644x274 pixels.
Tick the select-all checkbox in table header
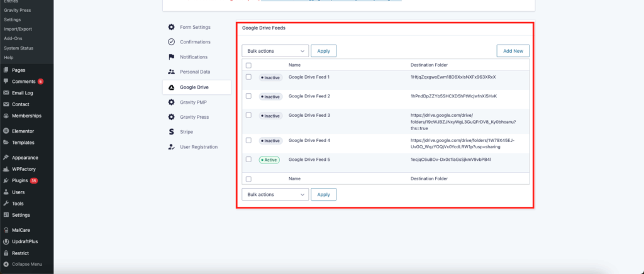pyautogui.click(x=248, y=65)
